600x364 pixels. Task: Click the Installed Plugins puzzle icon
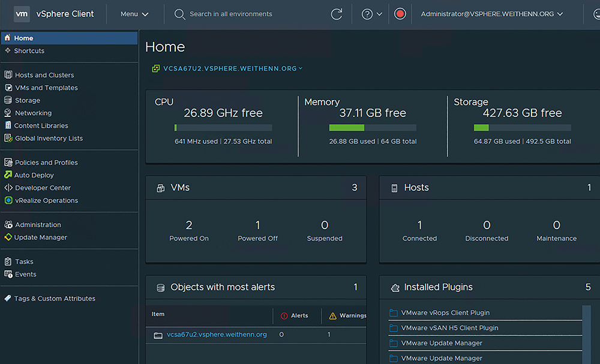[x=395, y=287]
